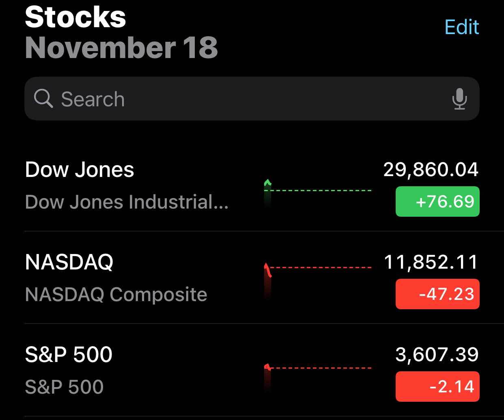
Task: Click the magnifying glass search icon
Action: coord(43,99)
